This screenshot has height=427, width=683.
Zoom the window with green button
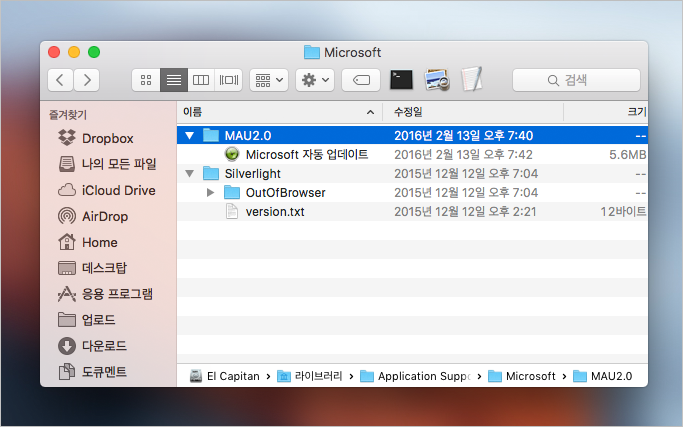94,52
